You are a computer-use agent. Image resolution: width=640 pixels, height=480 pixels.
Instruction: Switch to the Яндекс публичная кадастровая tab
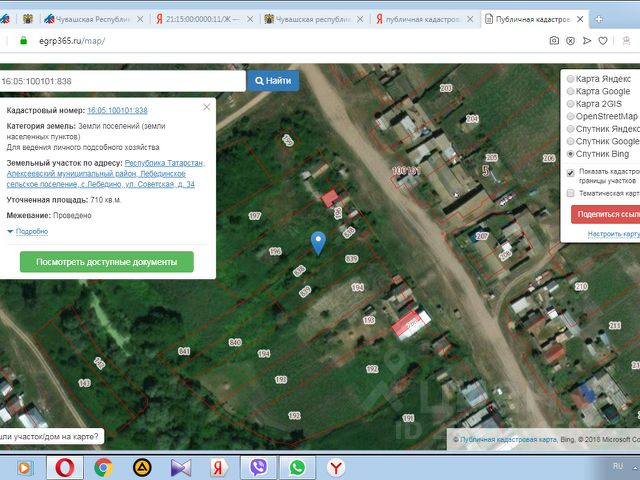point(424,19)
